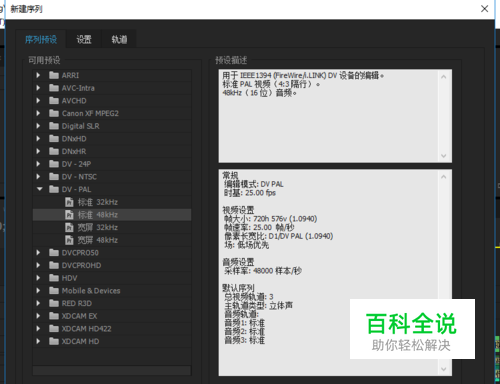This screenshot has width=500, height=384.
Task: Switch to the 序列预设 tab
Action: (41, 40)
